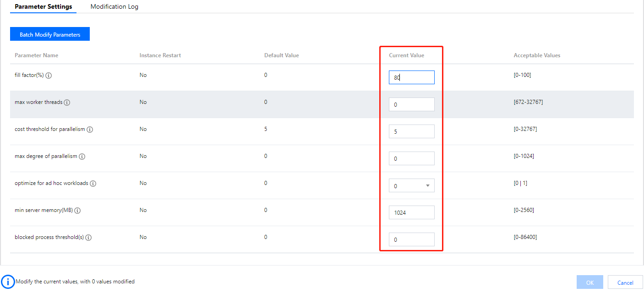Click info icon for max degree of parallelism
The width and height of the screenshot is (644, 293).
tap(82, 157)
